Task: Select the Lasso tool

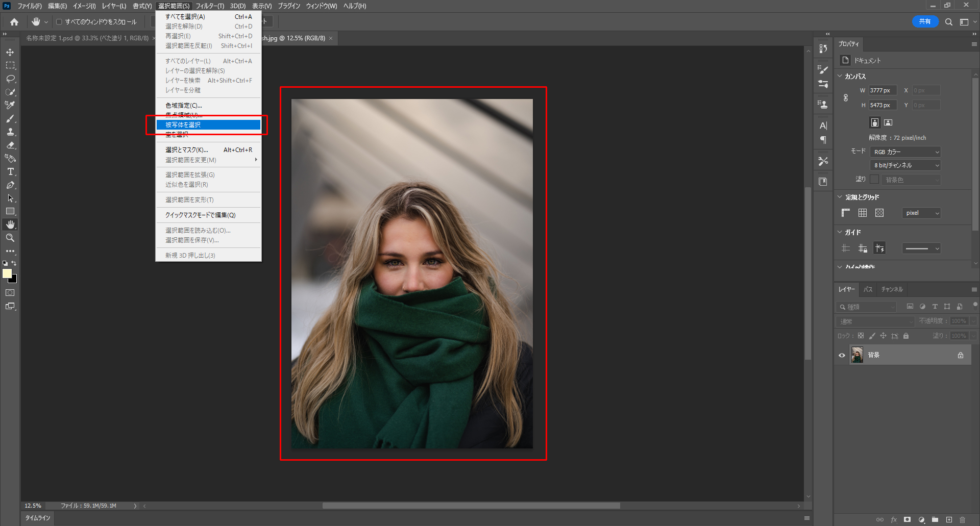Action: click(10, 79)
